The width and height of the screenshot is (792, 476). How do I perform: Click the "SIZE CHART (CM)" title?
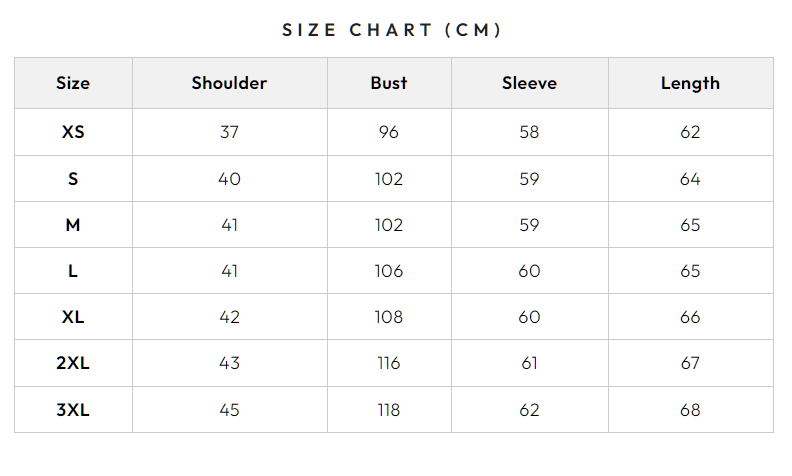point(392,30)
